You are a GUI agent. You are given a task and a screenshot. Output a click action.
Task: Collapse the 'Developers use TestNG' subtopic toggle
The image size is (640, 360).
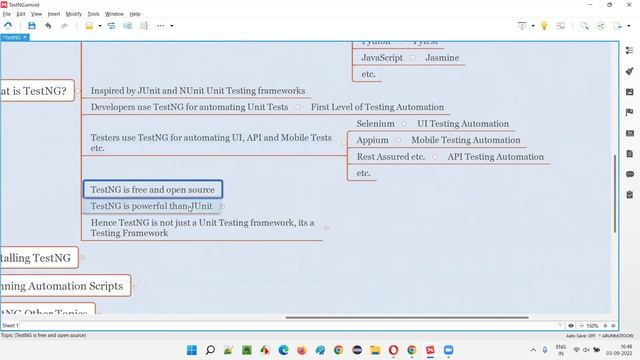click(x=298, y=107)
